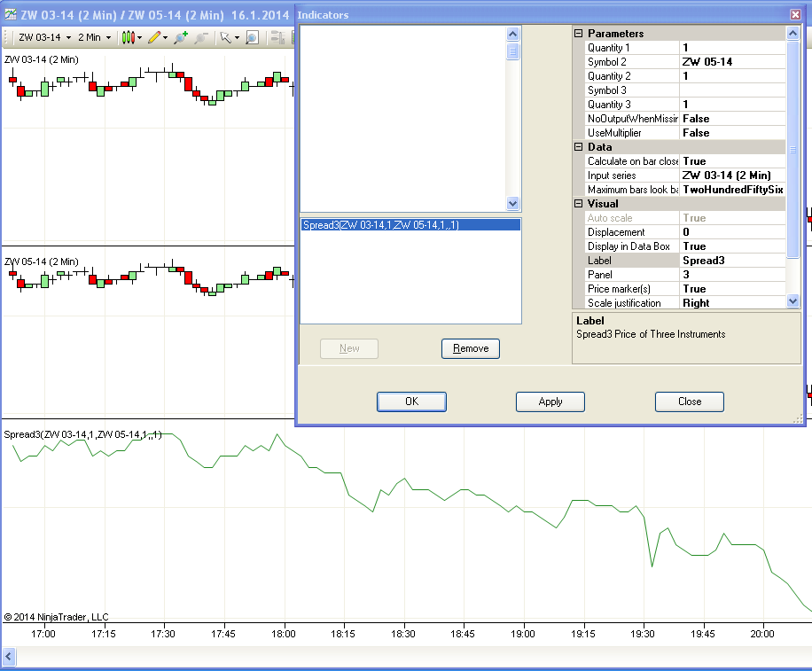Click the Remove button
The image size is (812, 671).
tap(470, 348)
